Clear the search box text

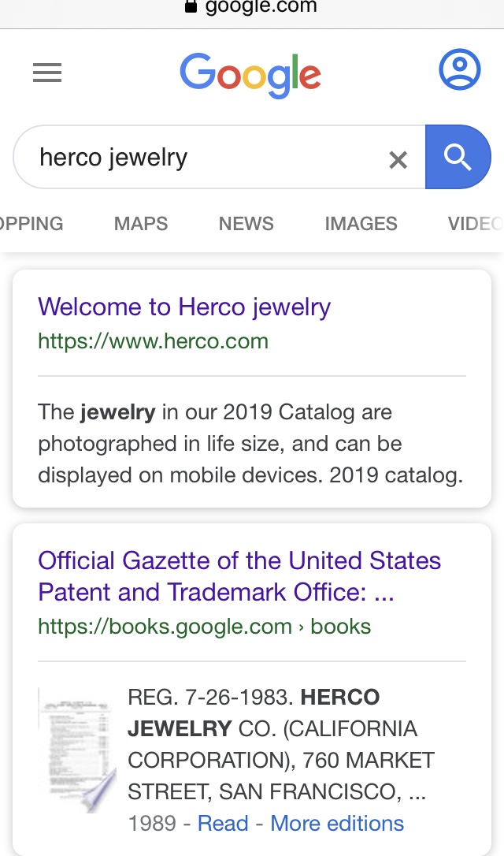398,160
